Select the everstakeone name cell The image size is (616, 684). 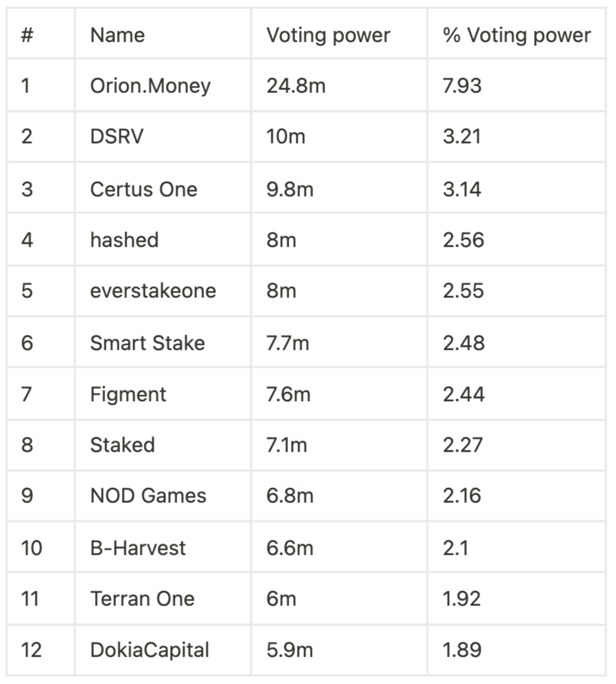[153, 291]
